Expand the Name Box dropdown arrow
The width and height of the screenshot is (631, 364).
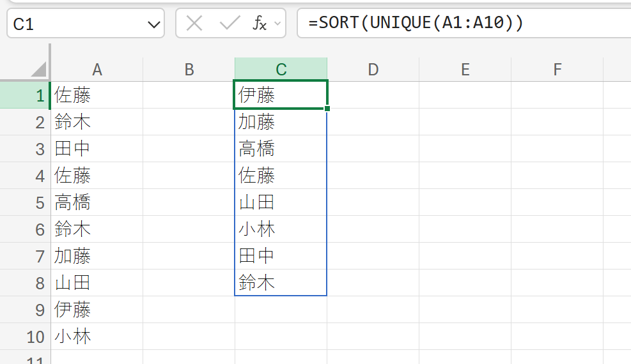pyautogui.click(x=153, y=24)
